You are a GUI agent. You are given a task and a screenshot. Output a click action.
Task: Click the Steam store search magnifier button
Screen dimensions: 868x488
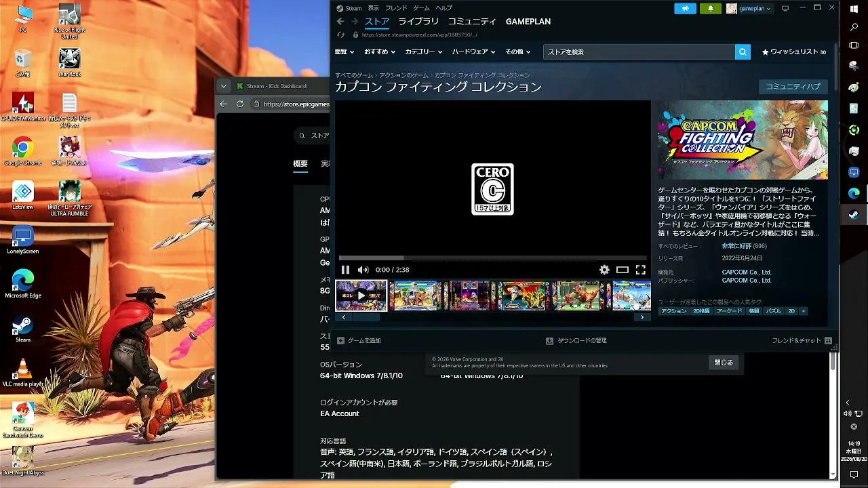pos(743,52)
